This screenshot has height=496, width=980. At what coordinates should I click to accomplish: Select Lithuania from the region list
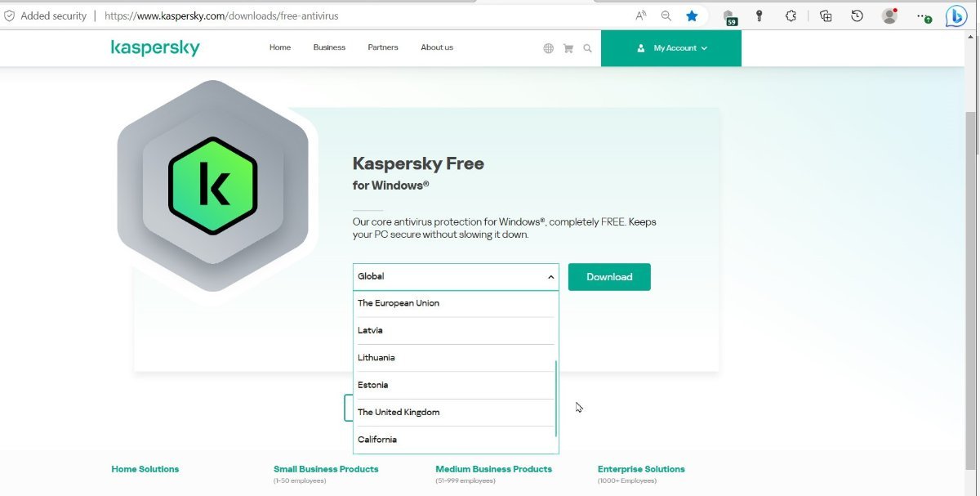click(x=454, y=358)
